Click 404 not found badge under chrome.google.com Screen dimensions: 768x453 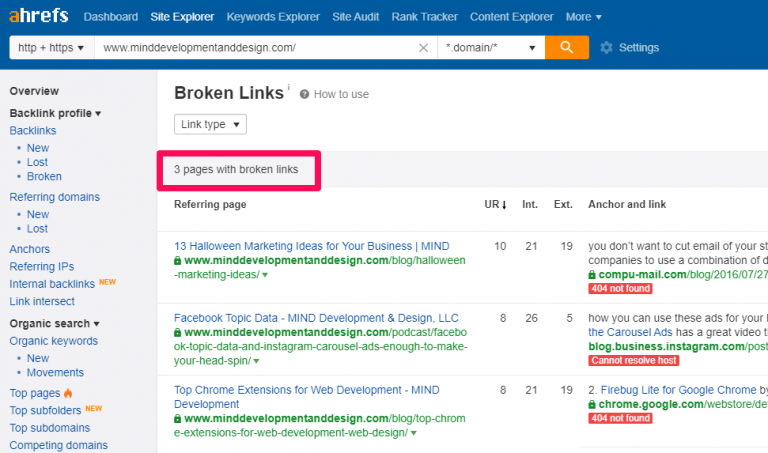[x=621, y=419]
